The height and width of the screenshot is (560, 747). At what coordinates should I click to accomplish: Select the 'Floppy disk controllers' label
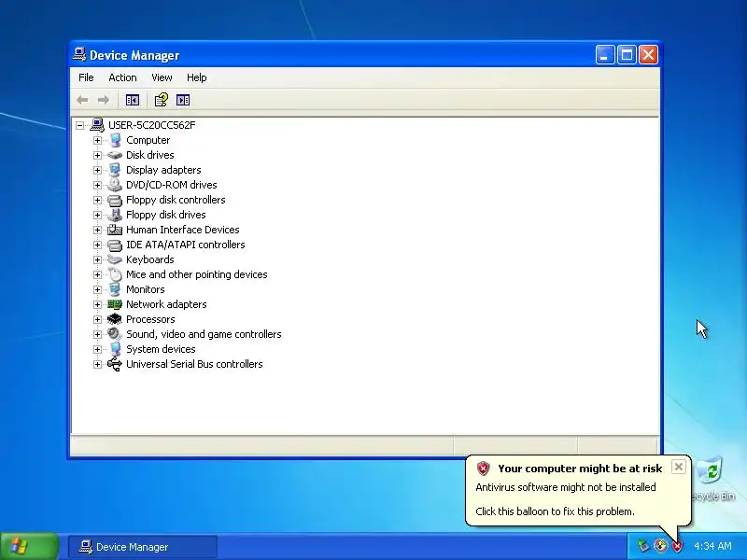click(x=176, y=200)
